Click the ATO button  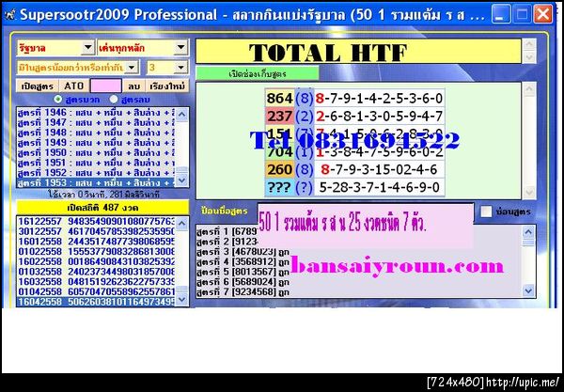(73, 86)
